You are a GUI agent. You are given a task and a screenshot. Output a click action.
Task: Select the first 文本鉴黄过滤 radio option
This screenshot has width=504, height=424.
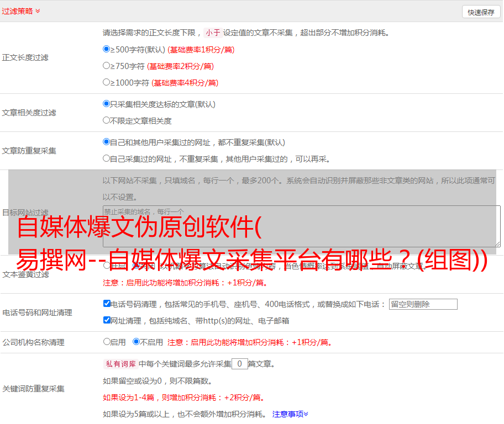[107, 266]
